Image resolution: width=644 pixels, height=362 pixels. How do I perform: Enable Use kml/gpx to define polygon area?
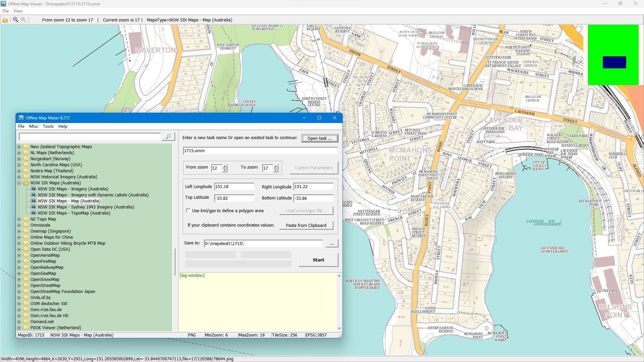(188, 211)
